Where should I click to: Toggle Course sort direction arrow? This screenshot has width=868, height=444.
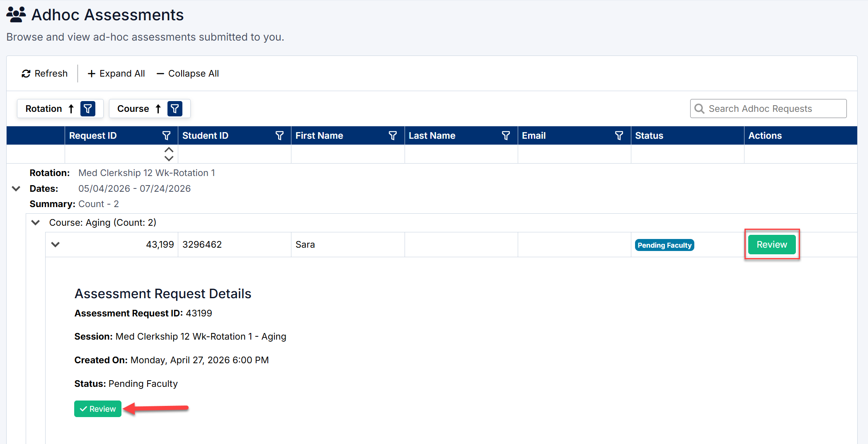coord(158,109)
